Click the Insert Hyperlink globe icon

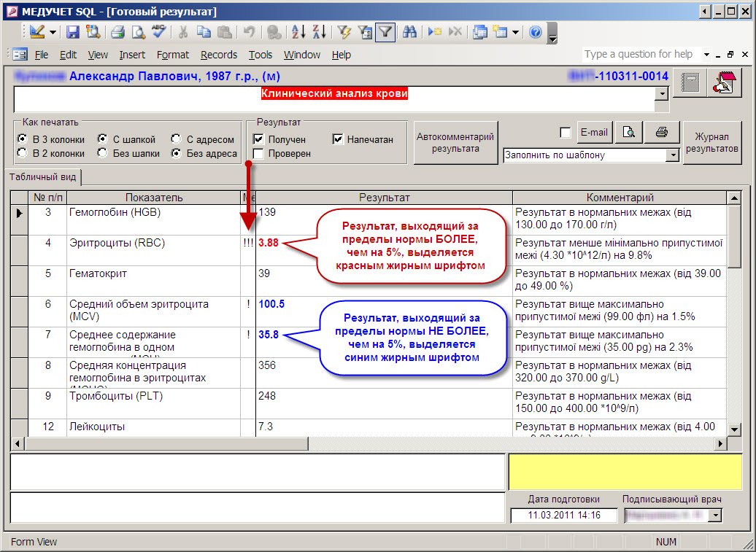pos(274,32)
